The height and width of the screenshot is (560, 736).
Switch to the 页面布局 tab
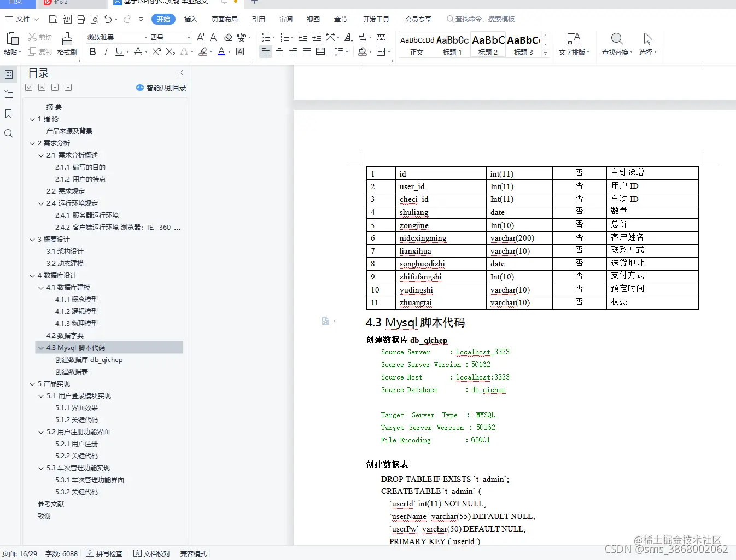(x=225, y=19)
